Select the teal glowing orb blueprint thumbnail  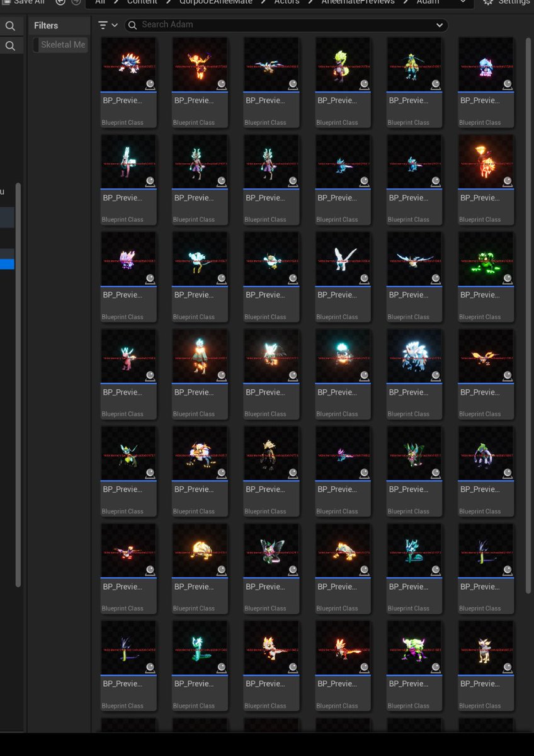tap(343, 357)
